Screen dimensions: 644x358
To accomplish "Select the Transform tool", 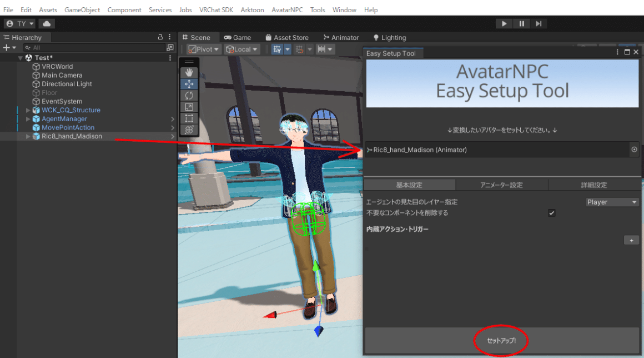I will click(x=189, y=130).
